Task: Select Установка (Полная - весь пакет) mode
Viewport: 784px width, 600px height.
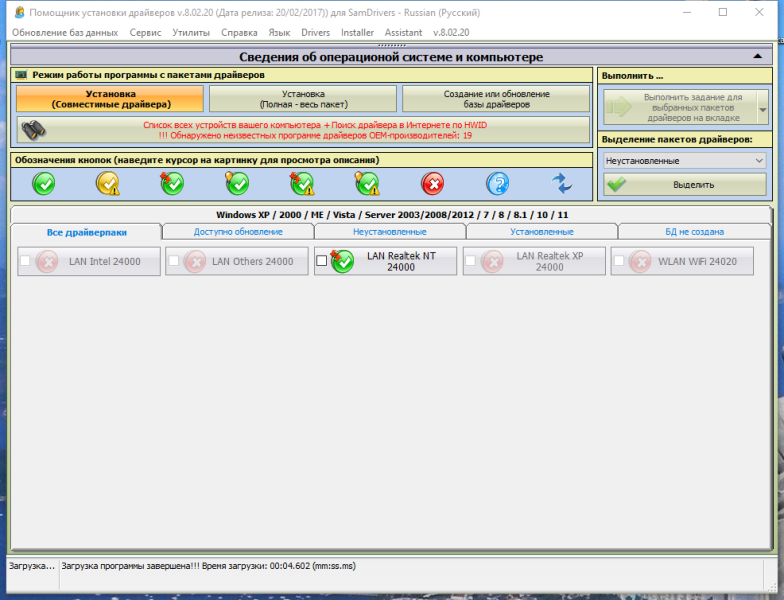Action: (303, 99)
